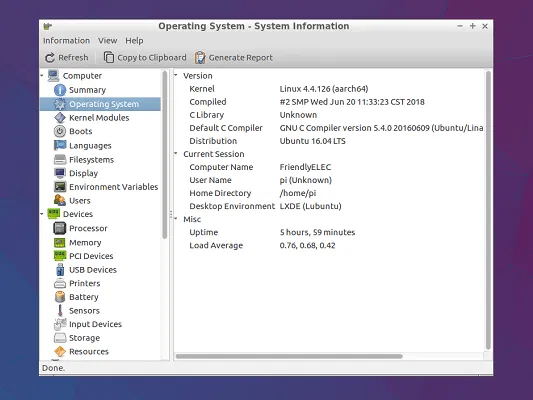Click the Copy to Clipboard label
The width and height of the screenshot is (533, 400).
pos(152,58)
